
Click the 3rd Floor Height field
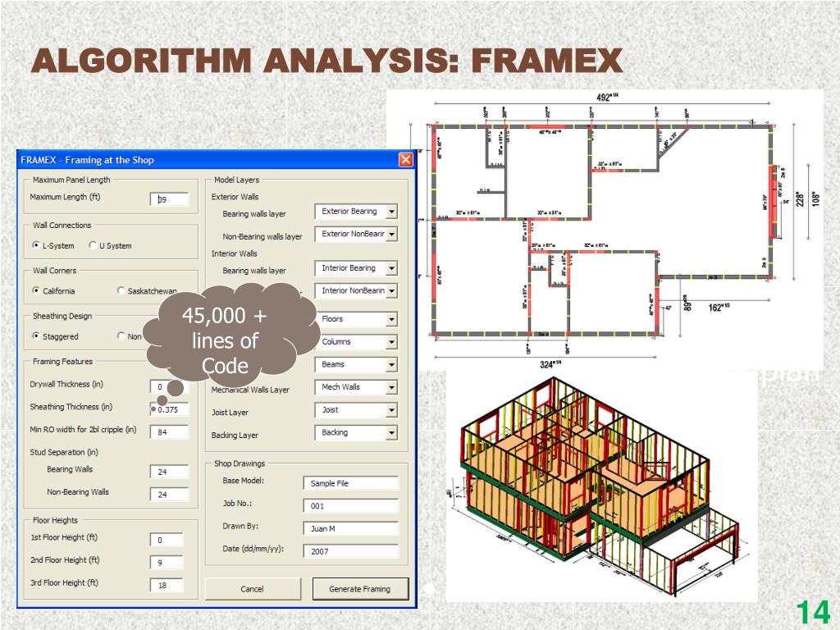pyautogui.click(x=167, y=586)
